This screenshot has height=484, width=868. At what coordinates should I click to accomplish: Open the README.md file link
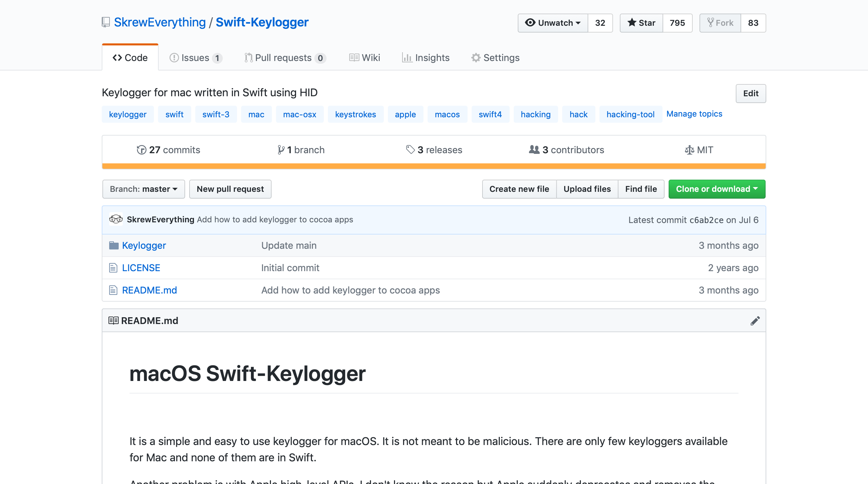click(x=150, y=290)
